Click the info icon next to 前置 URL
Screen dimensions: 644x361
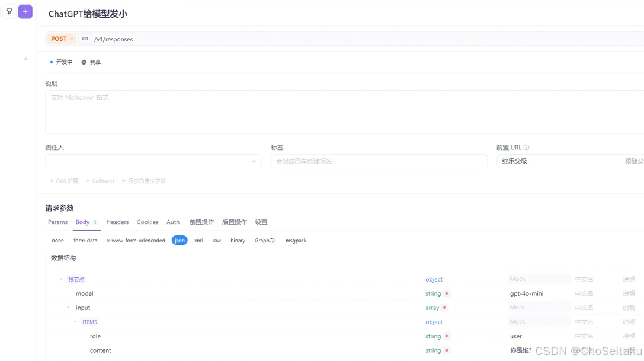coord(527,147)
